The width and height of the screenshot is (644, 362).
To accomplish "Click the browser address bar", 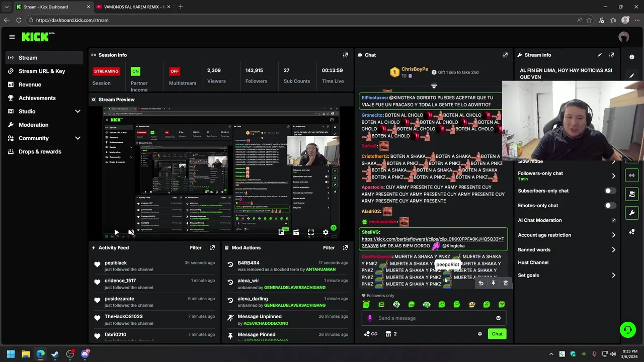I will click(x=302, y=20).
